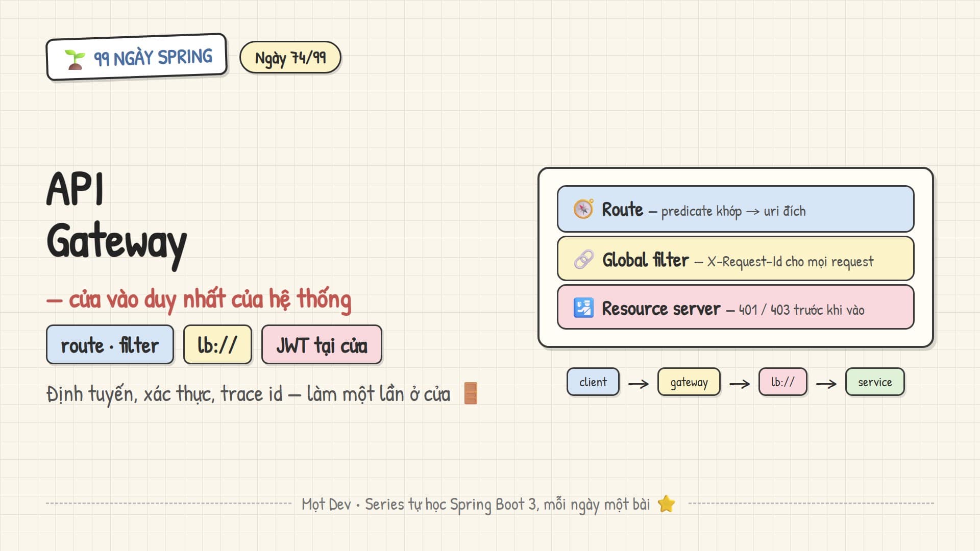Click the lb:// tag under the headline
Image resolution: width=980 pixels, height=551 pixels.
217,345
